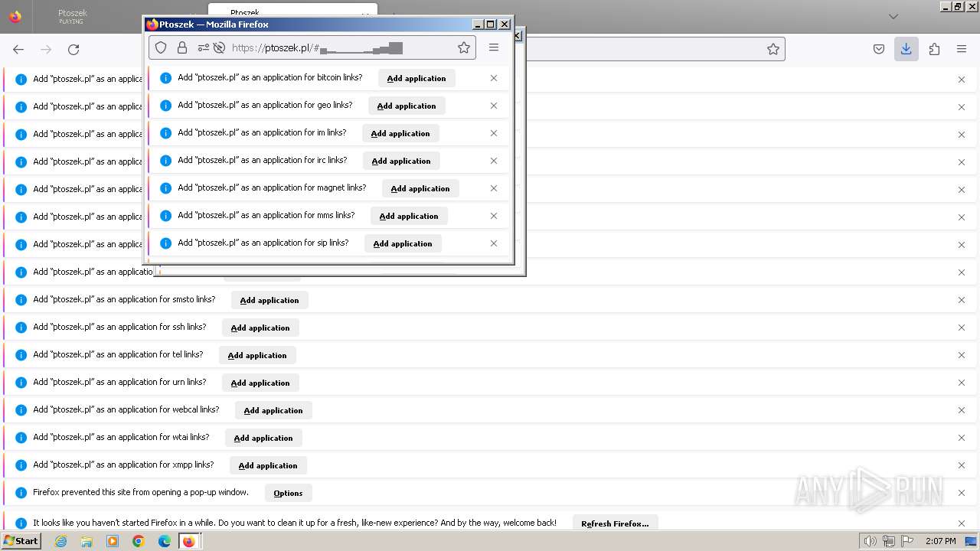The height and width of the screenshot is (551, 980).
Task: Open pop-up blocker Options button
Action: [x=288, y=493]
